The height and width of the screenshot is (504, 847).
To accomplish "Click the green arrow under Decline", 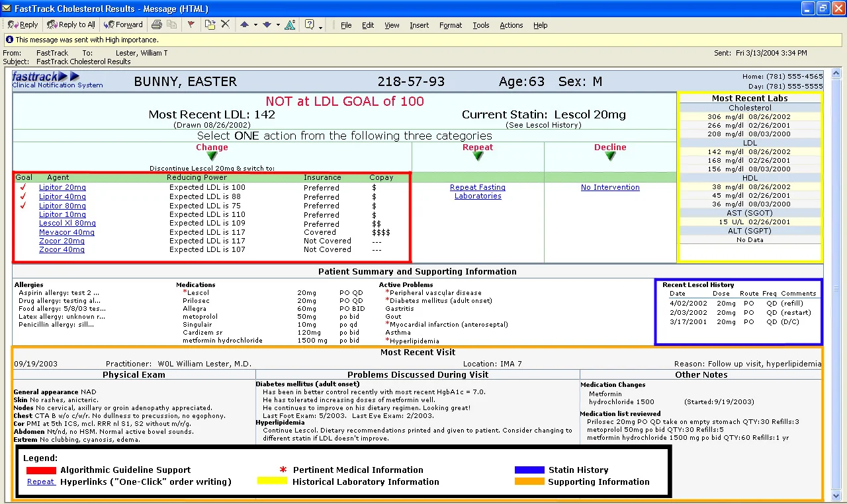I will 610,157.
